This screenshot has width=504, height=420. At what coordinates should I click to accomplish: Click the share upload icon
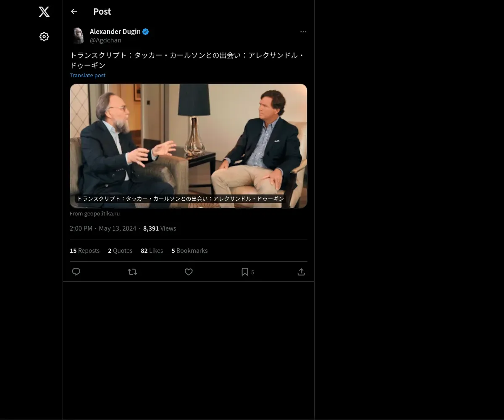coord(301,272)
